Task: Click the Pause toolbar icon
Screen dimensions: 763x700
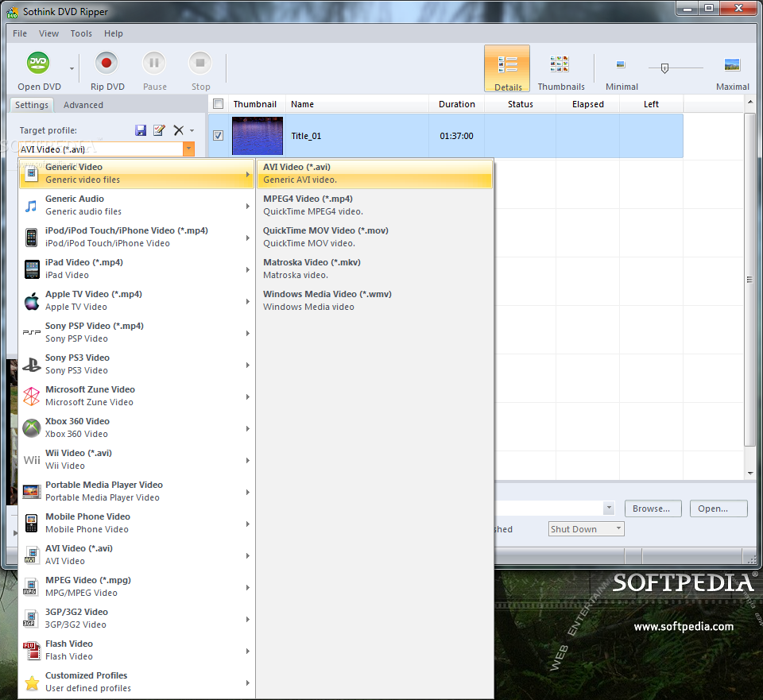Action: click(154, 63)
